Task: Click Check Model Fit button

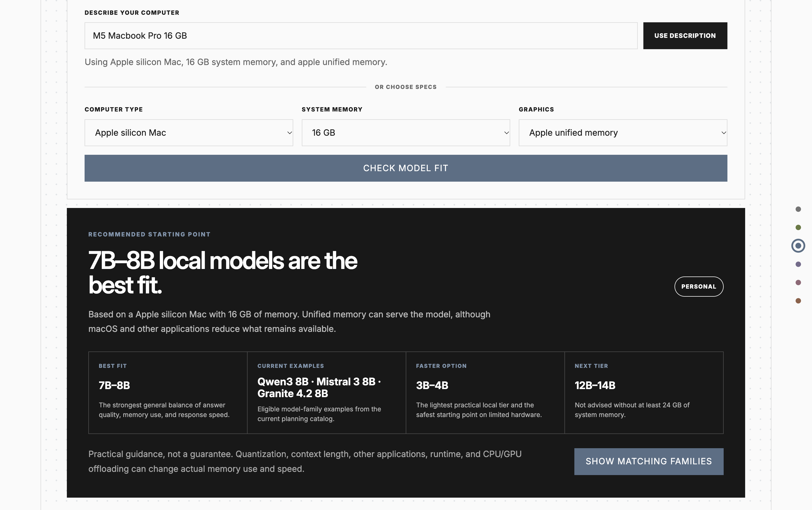Action: (406, 168)
